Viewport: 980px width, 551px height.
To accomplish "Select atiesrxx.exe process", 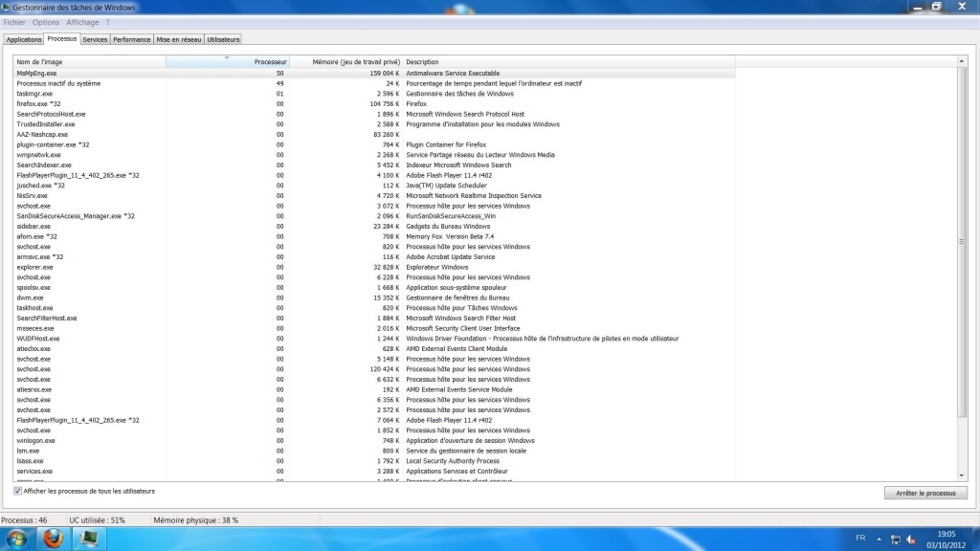I will click(x=374, y=389).
